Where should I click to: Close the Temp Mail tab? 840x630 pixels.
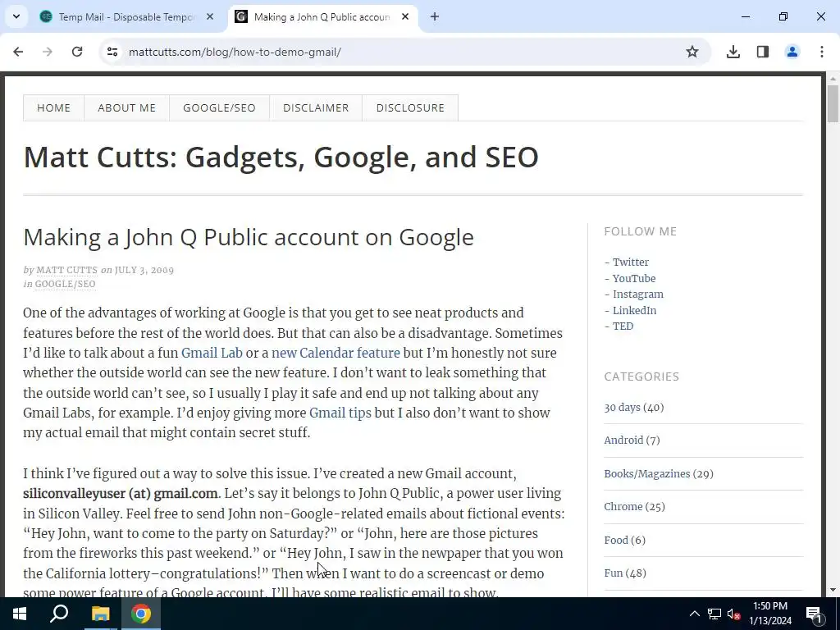(x=210, y=16)
